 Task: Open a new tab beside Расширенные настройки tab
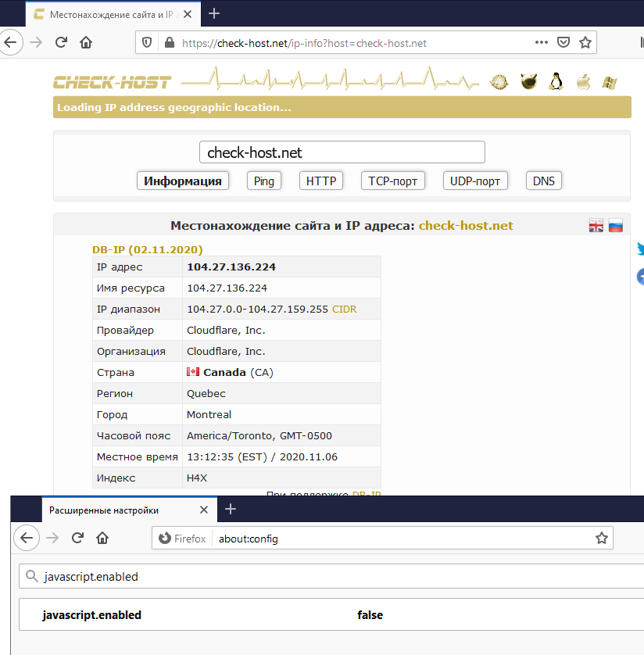pyautogui.click(x=231, y=510)
